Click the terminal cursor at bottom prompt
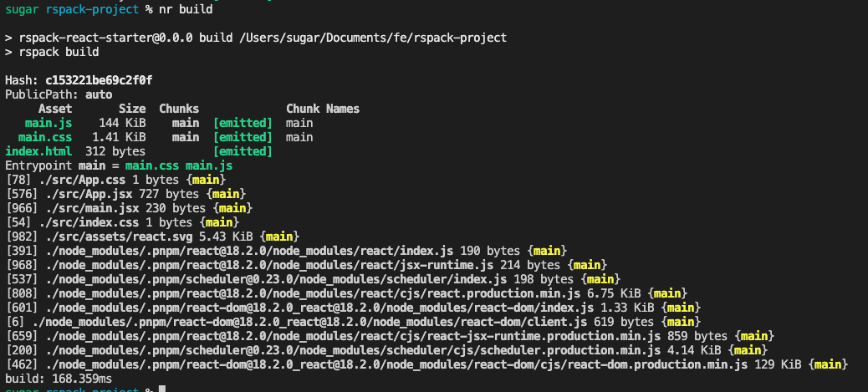This screenshot has height=392, width=868. coord(162,389)
